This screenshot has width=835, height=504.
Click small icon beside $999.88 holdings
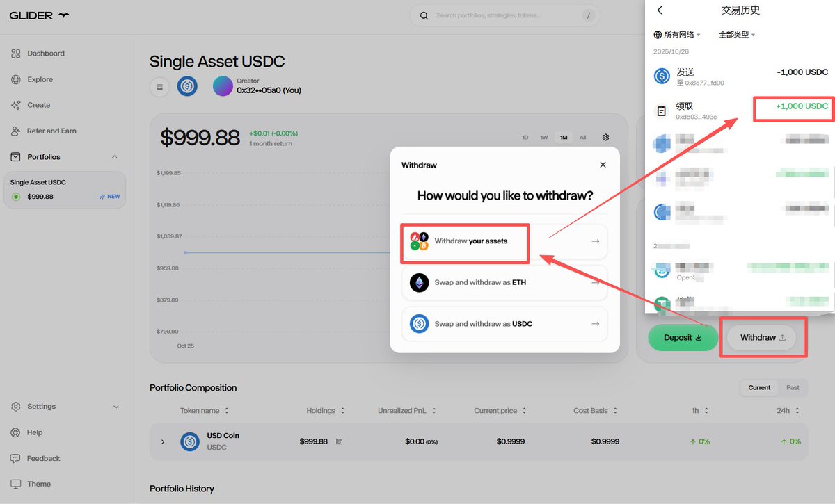[x=339, y=441]
